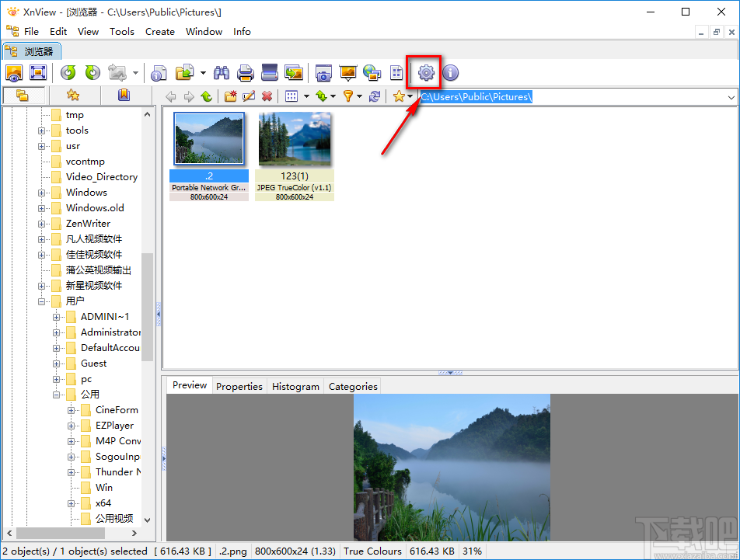Open the JPEG transformation dropdown arrow
740x560 pixels.
(135, 73)
